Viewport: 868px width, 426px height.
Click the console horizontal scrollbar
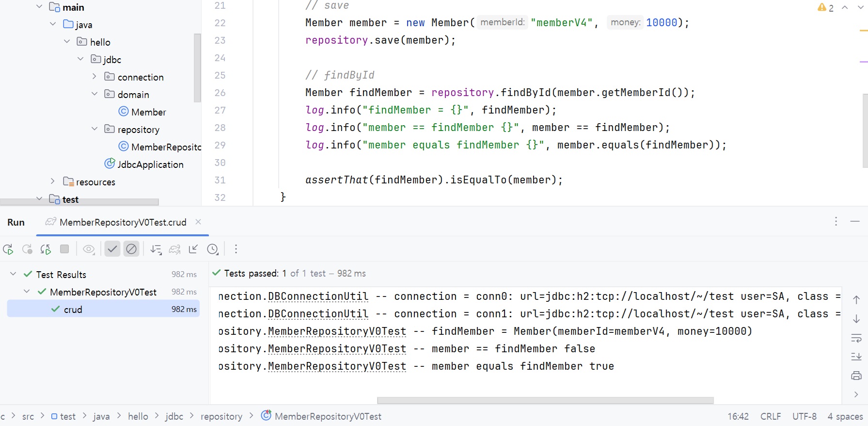pyautogui.click(x=545, y=400)
